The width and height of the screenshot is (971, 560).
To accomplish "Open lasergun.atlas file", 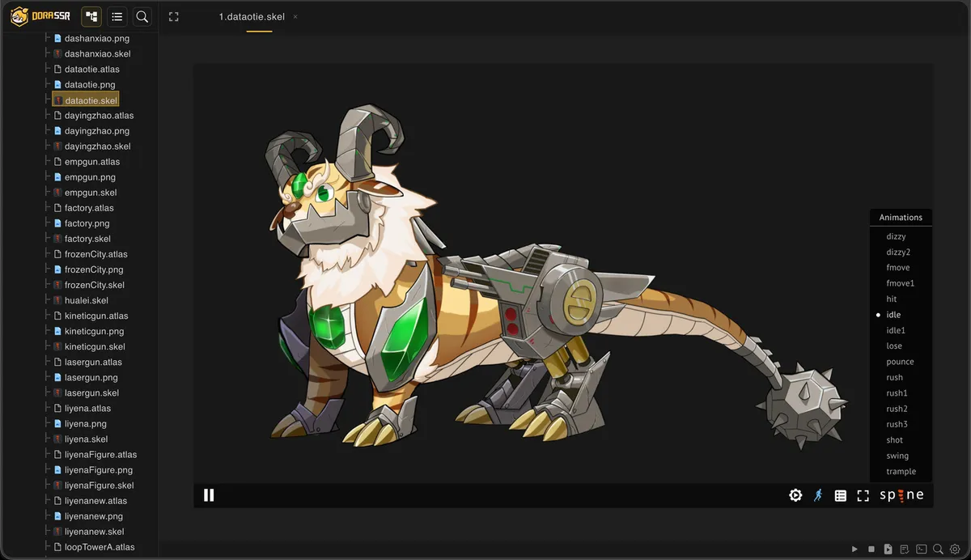I will click(93, 362).
